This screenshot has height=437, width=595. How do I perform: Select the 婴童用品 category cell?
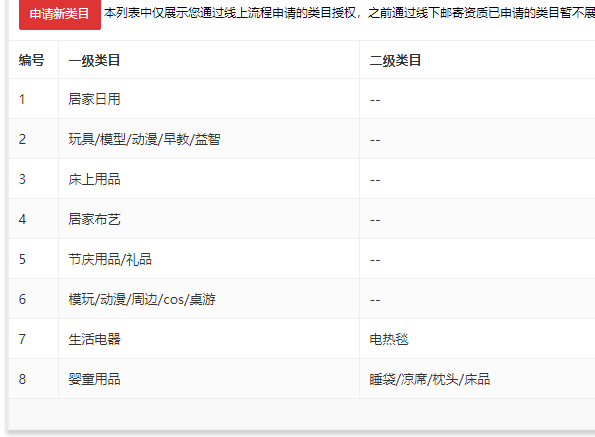coord(209,379)
